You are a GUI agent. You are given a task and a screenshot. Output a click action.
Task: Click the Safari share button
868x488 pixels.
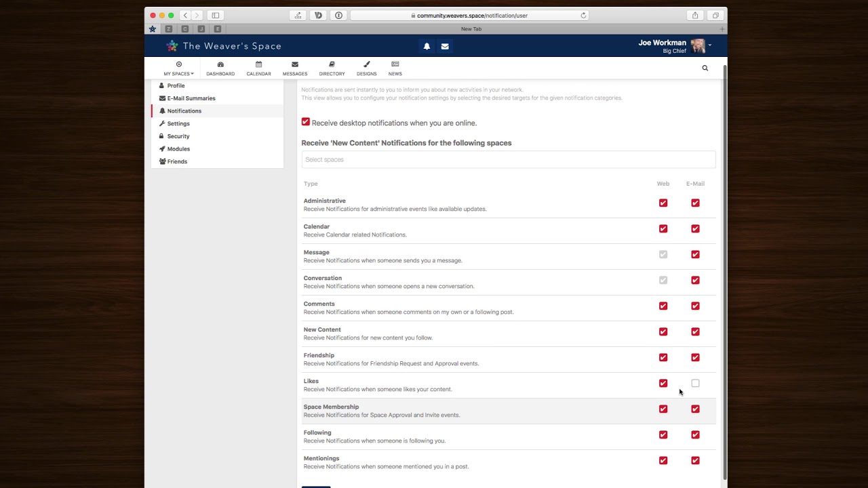(695, 15)
